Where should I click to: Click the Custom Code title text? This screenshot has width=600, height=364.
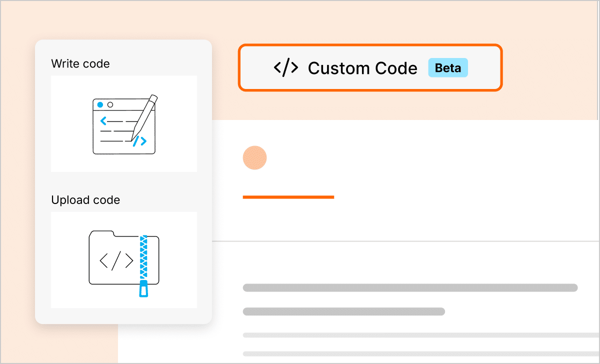click(x=362, y=68)
